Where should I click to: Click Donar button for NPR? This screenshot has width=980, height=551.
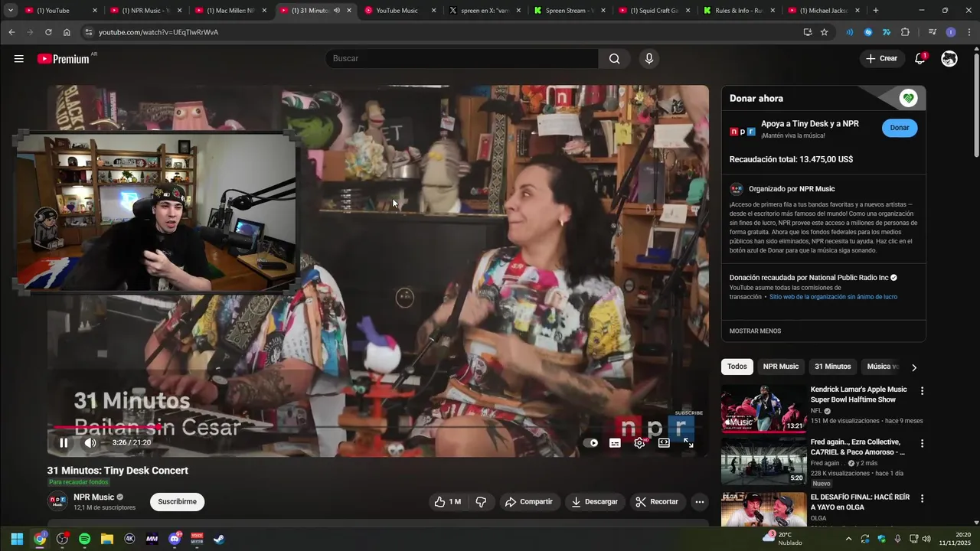900,128
